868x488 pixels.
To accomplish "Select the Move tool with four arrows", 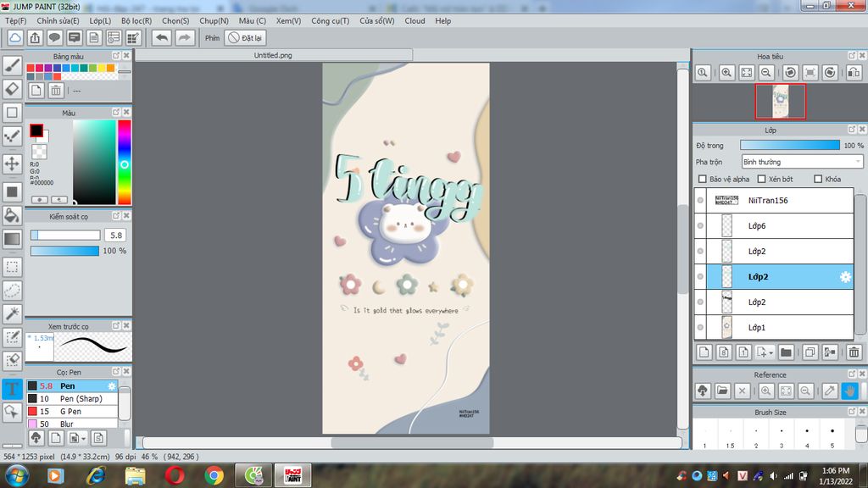I will pyautogui.click(x=12, y=164).
